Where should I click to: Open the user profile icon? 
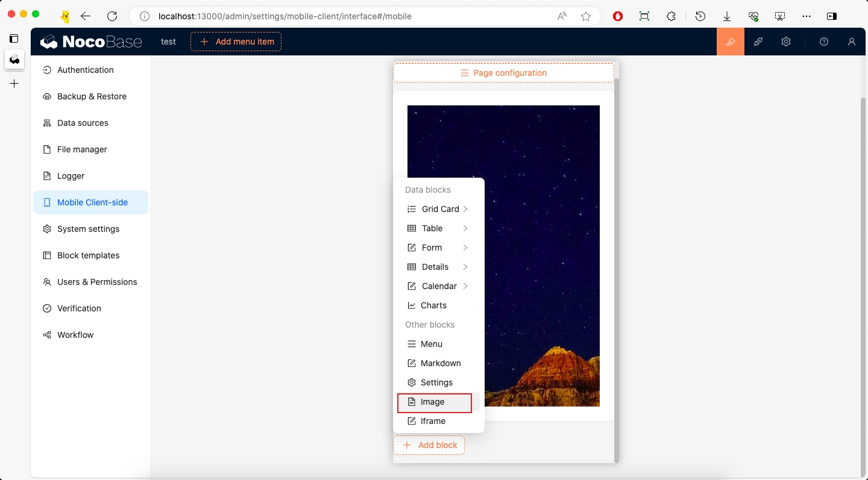(x=851, y=42)
